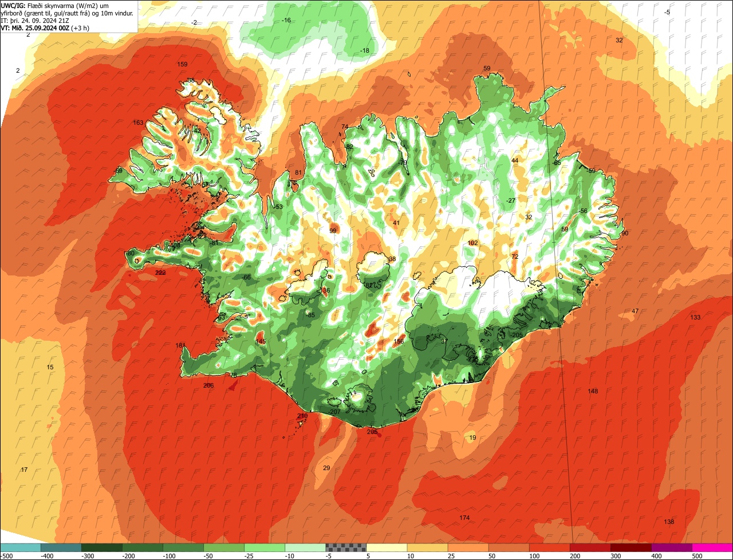Click the map value "145"

coord(261,341)
